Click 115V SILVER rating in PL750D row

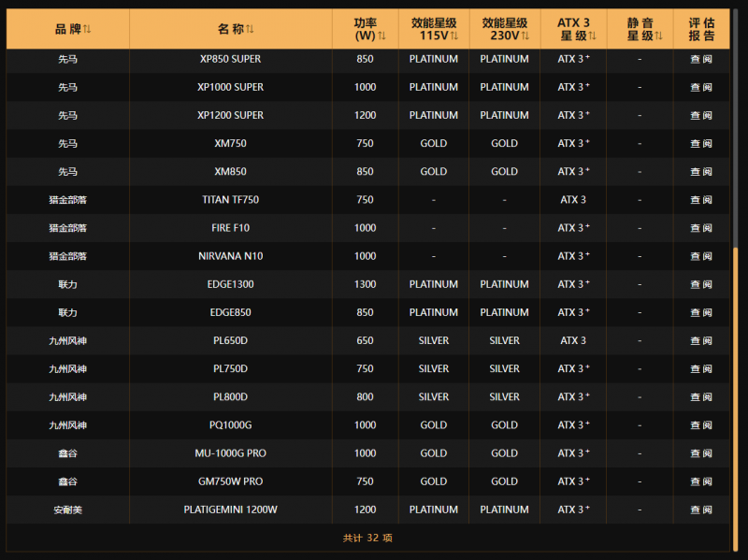point(434,368)
